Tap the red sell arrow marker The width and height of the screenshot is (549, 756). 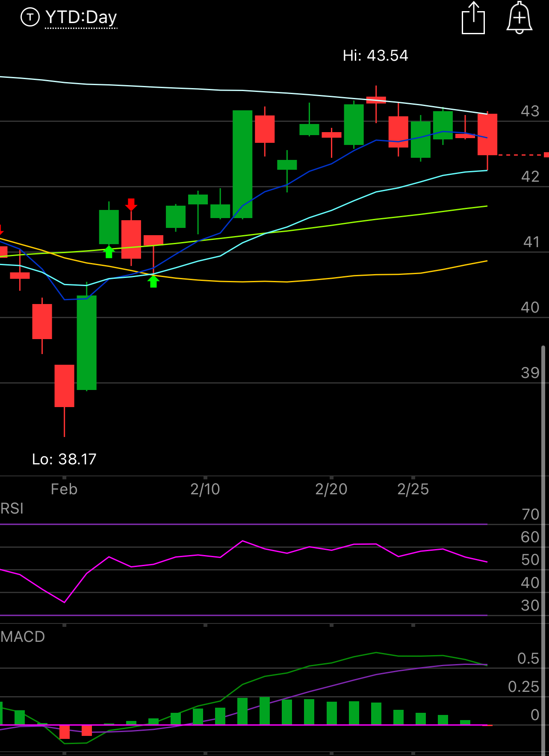click(131, 204)
